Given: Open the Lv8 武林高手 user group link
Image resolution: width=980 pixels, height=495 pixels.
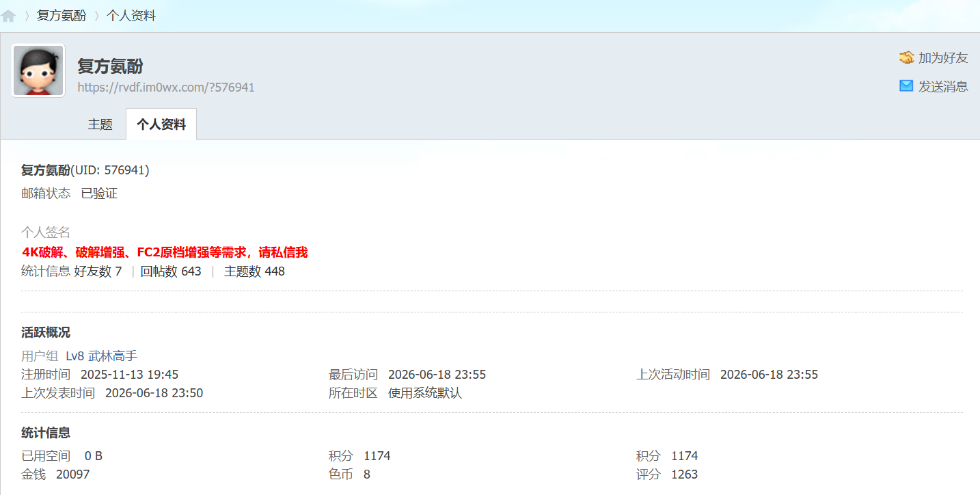Looking at the screenshot, I should (102, 356).
